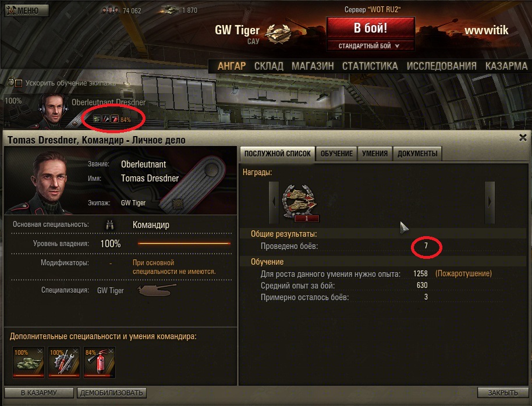
Task: Click the binoculars commander specialty icon
Action: 109,225
